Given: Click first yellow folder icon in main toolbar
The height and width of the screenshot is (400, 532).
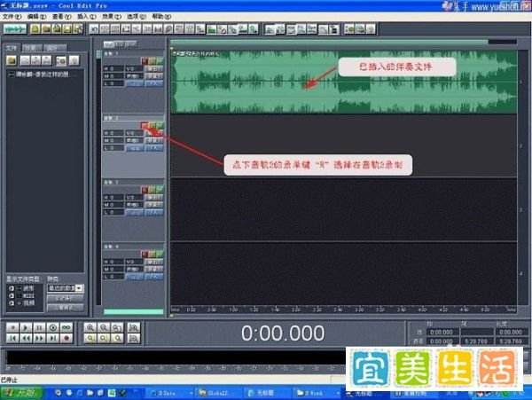Looking at the screenshot, I should coord(35,29).
